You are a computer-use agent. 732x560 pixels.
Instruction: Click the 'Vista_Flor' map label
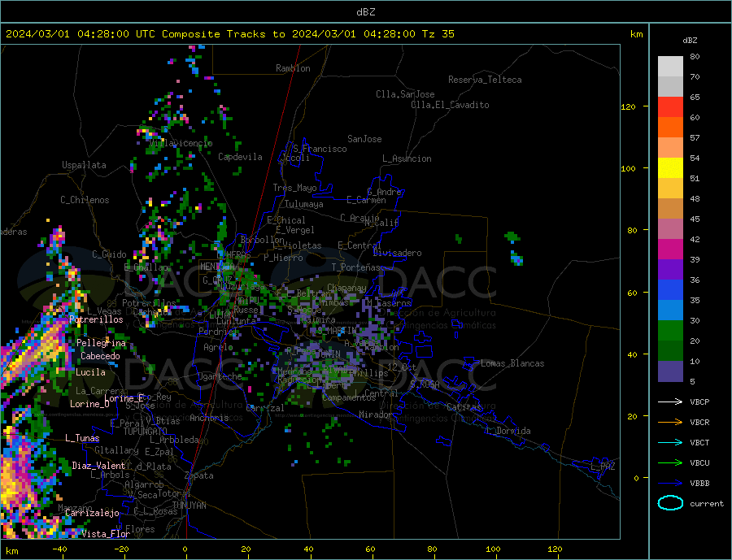pos(106,534)
